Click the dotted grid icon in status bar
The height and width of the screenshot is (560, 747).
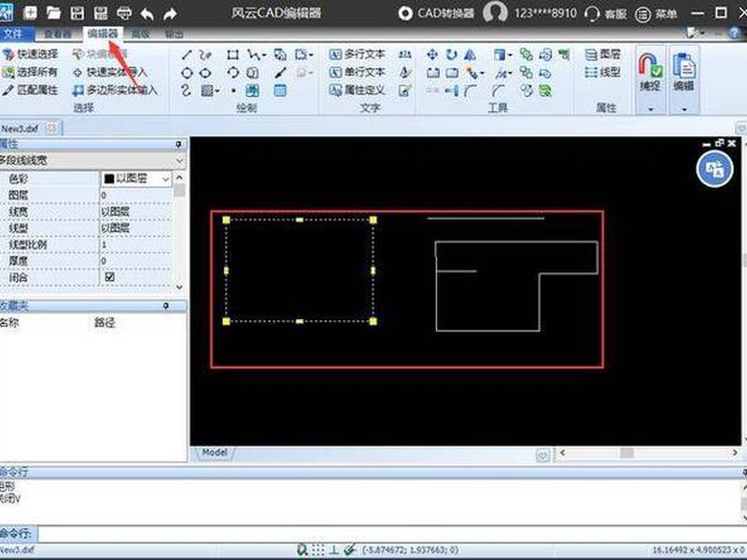[318, 550]
